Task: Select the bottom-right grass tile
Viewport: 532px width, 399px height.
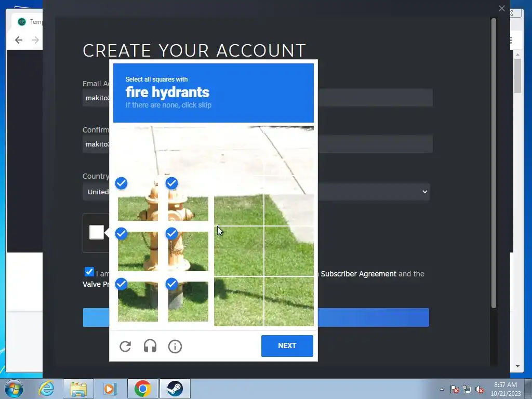Action: click(x=289, y=301)
